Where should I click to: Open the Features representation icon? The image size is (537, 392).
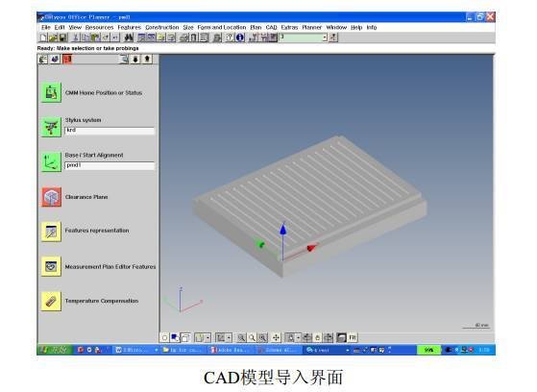tap(51, 232)
